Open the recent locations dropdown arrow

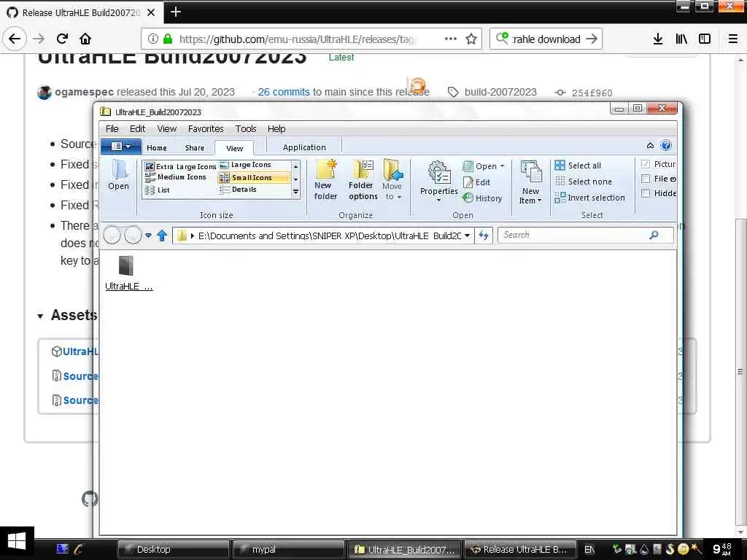coord(148,236)
